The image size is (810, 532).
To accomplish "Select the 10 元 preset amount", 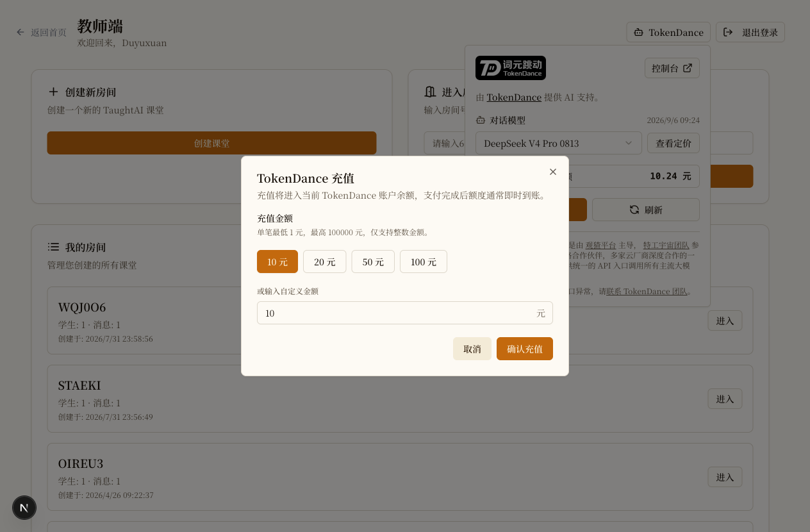I will (277, 262).
